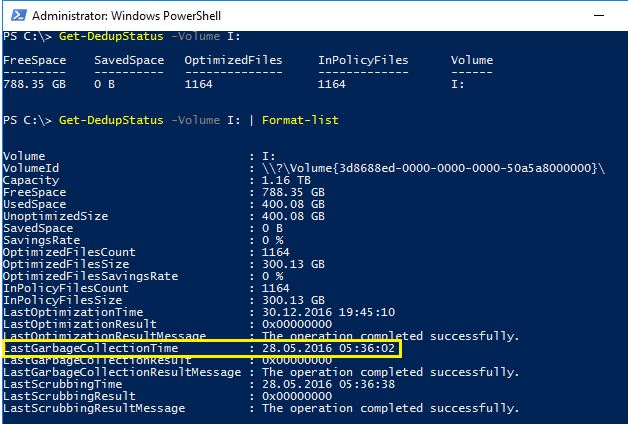Image resolution: width=628 pixels, height=424 pixels.
Task: Click the OptimizedFilesCount property label
Action: coord(67,252)
